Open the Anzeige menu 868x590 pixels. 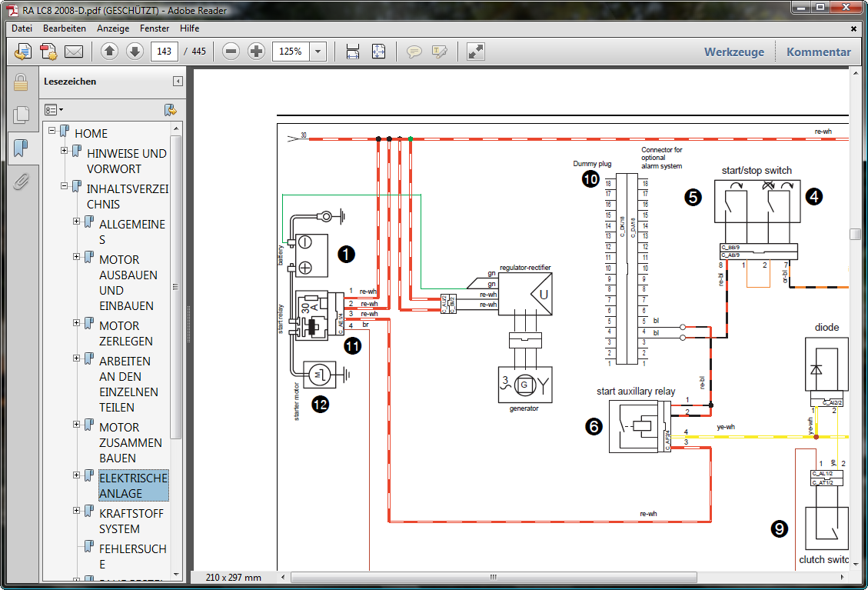tap(112, 28)
